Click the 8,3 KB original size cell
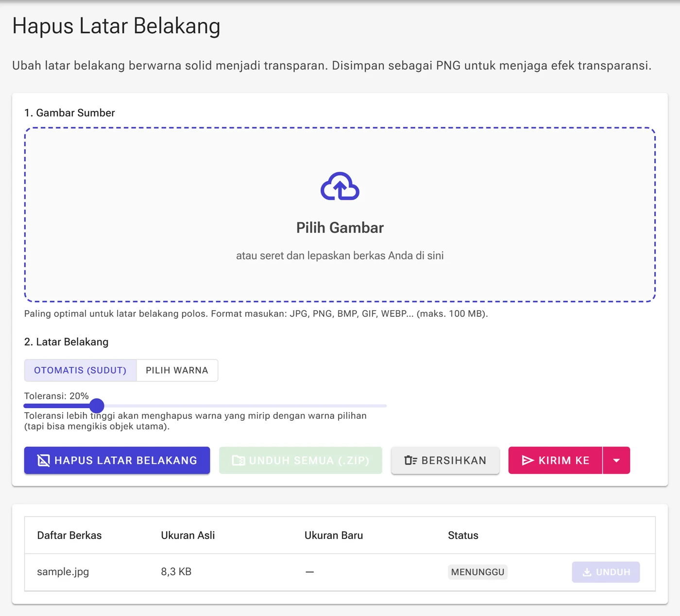 tap(176, 572)
